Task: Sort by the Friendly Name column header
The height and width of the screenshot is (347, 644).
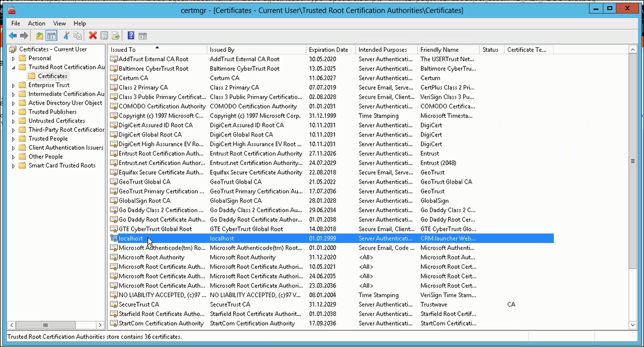Action: pos(449,50)
